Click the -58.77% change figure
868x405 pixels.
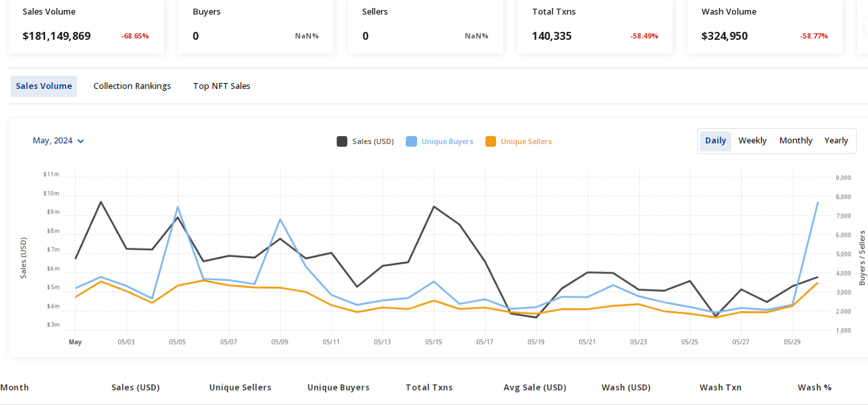pos(814,36)
